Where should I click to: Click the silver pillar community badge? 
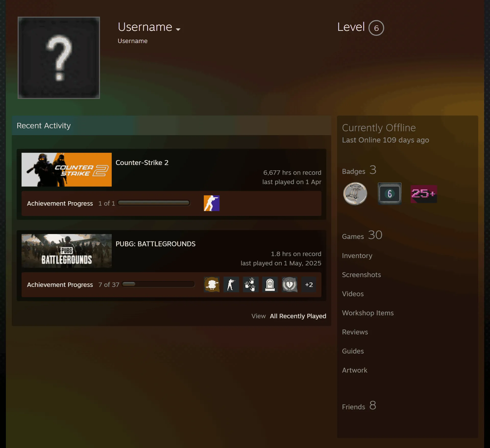[355, 194]
